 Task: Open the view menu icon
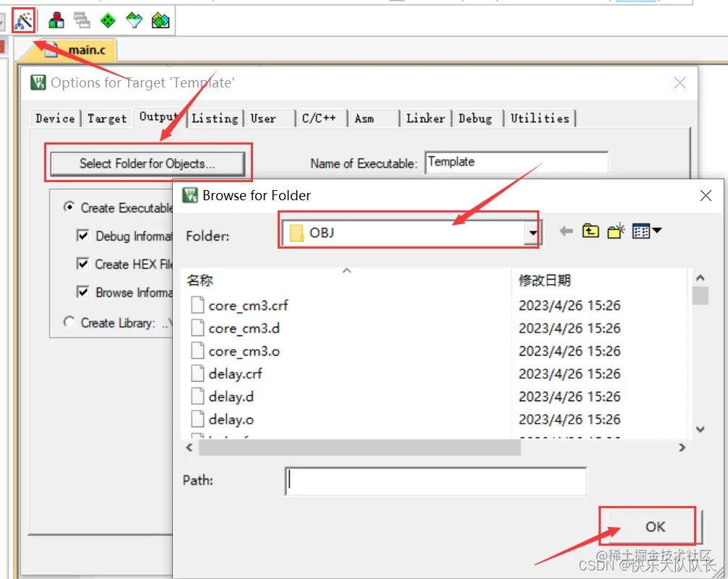(x=647, y=231)
